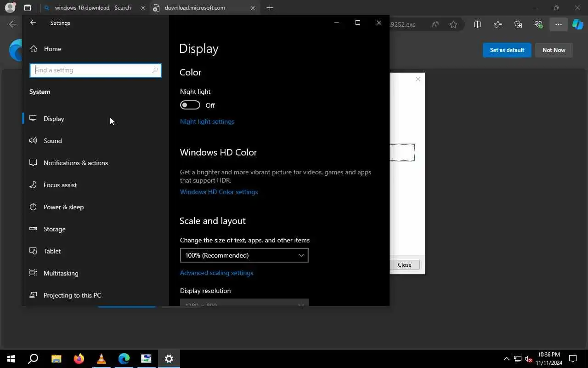
Task: Open taskbar Search
Action: (33, 359)
